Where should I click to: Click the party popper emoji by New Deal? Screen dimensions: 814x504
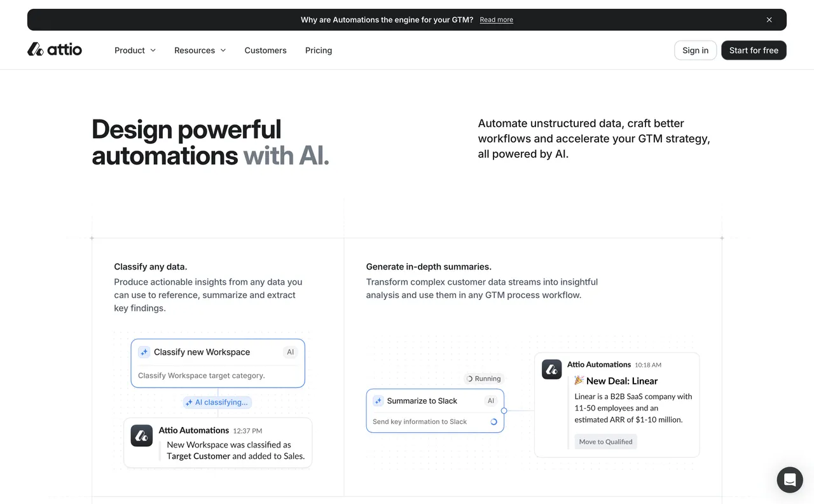point(579,381)
